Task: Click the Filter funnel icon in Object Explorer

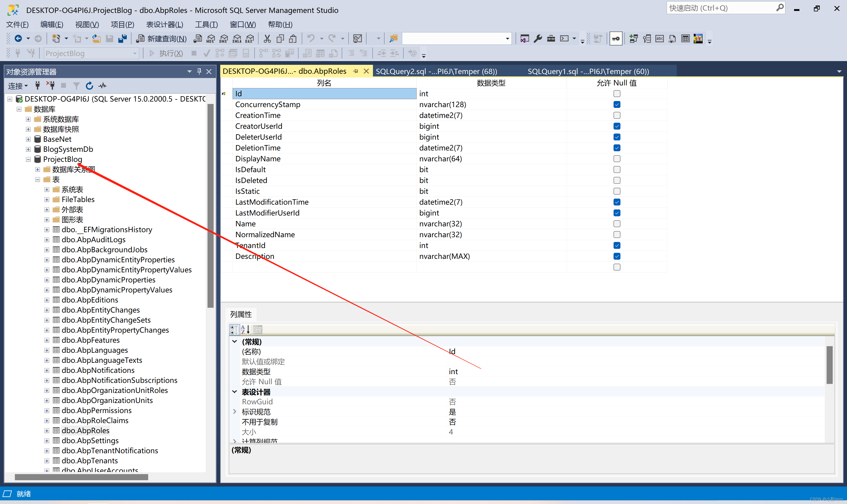Action: (76, 86)
